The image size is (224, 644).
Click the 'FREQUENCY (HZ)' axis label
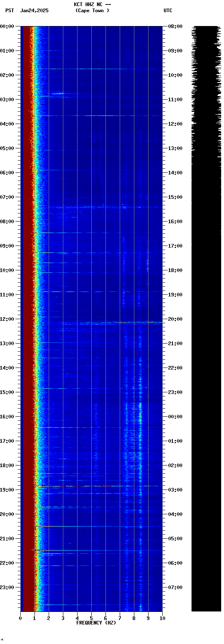[96, 623]
